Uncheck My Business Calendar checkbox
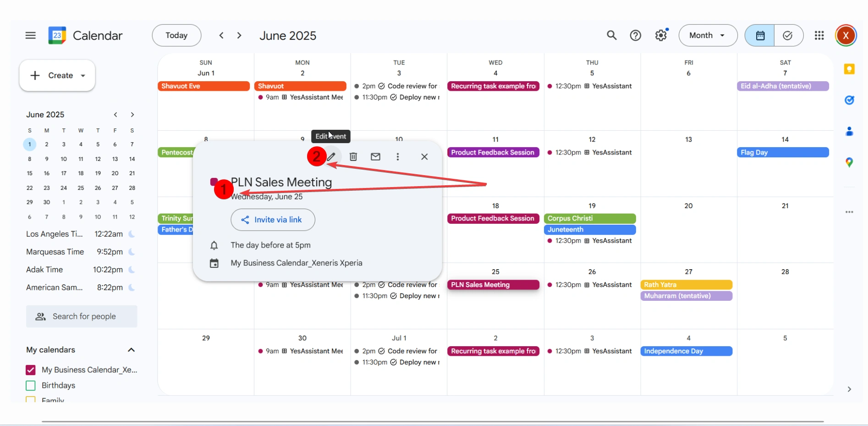This screenshot has height=426, width=868. (31, 370)
